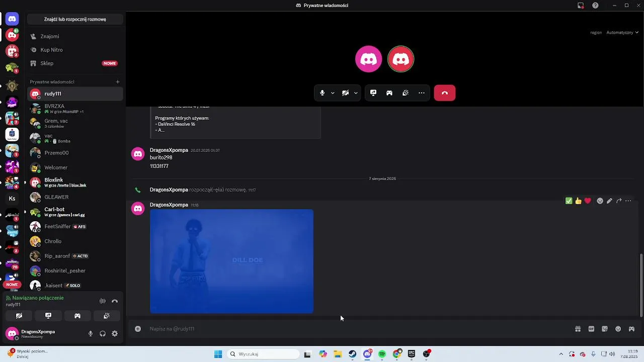Screen dimensions: 644x362
Task: Open more call options menu
Action: [x=422, y=93]
